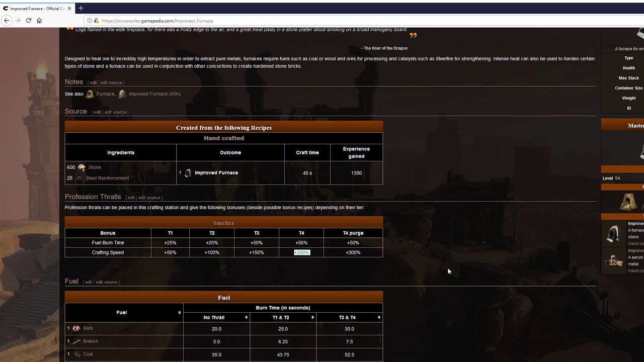Click edit next to Source heading
The height and width of the screenshot is (362, 644).
pos(97,112)
